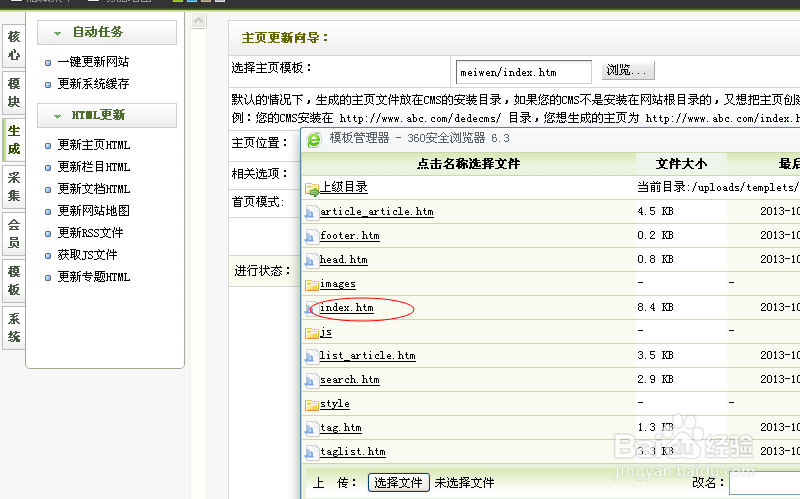Open the js folder
This screenshot has height=499, width=800.
(326, 332)
